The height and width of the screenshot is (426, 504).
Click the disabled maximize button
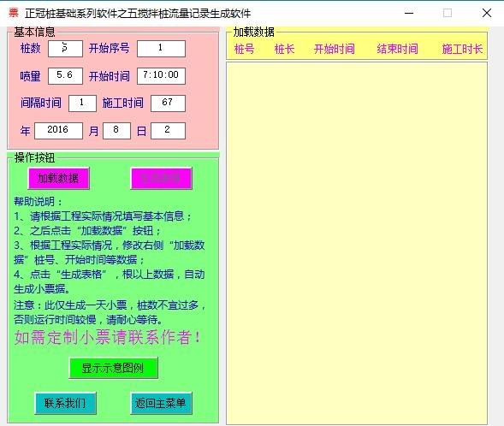tap(448, 13)
